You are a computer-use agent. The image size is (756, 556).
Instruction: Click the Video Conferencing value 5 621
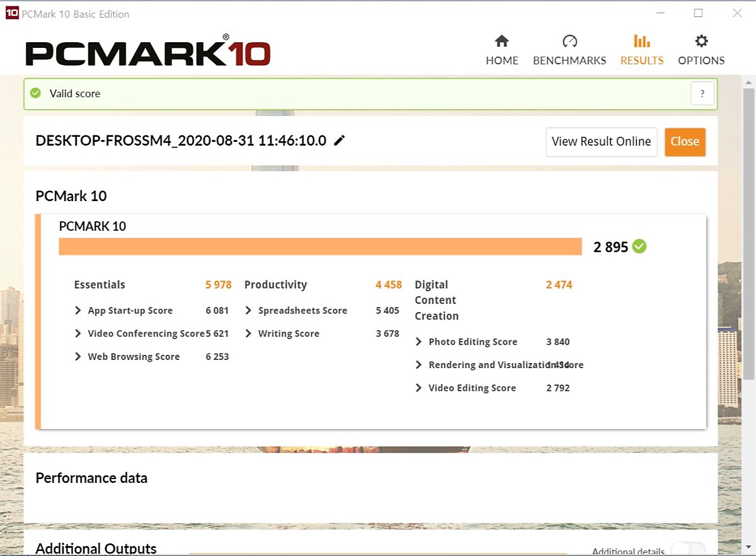217,333
